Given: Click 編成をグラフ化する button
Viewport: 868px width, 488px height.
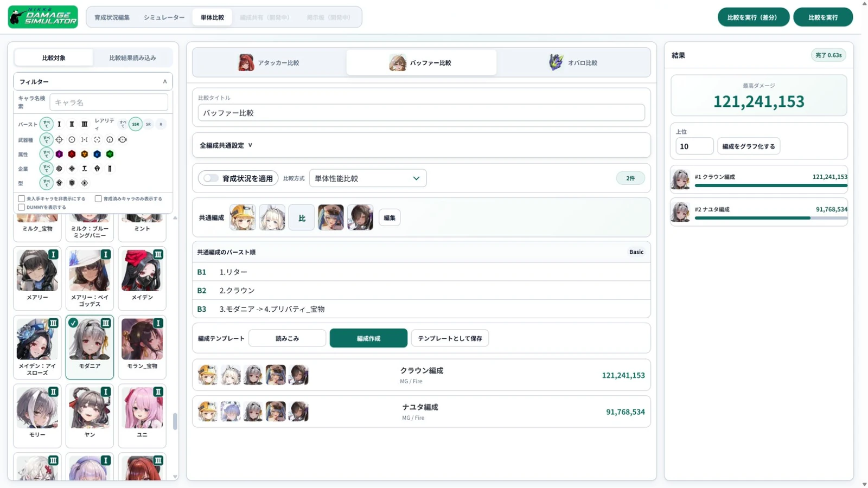Looking at the screenshot, I should 749,146.
